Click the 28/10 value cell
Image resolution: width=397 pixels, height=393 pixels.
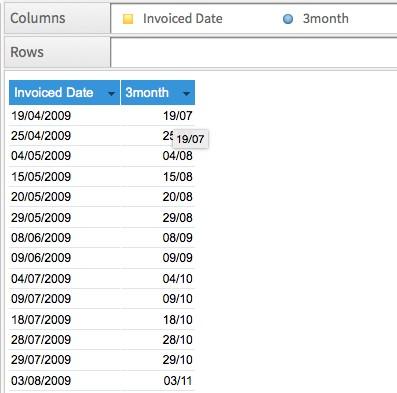pos(158,340)
